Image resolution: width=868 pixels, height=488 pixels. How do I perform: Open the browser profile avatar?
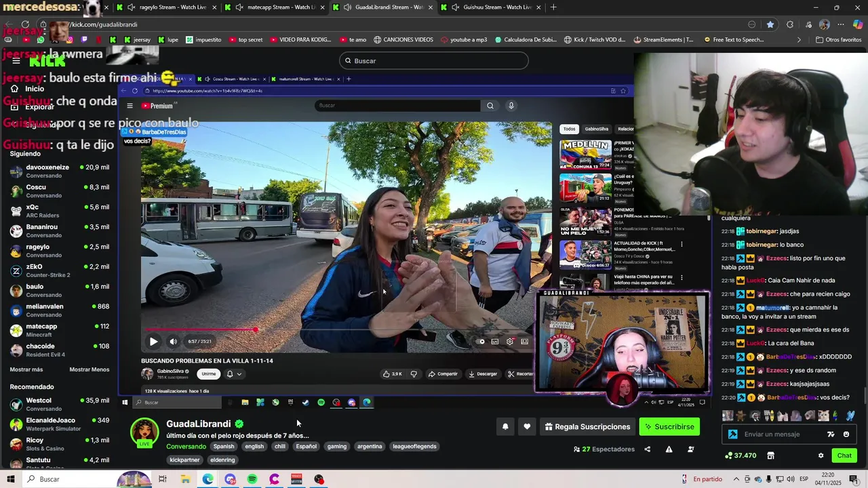(824, 24)
